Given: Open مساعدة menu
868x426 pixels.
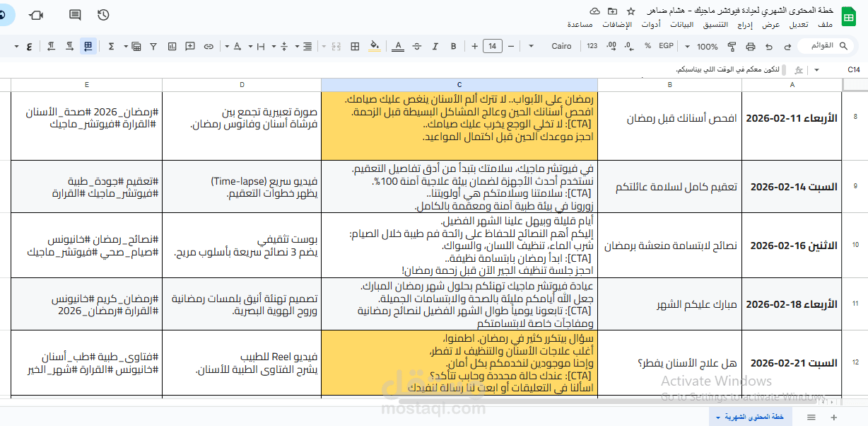Looking at the screenshot, I should click(x=580, y=25).
